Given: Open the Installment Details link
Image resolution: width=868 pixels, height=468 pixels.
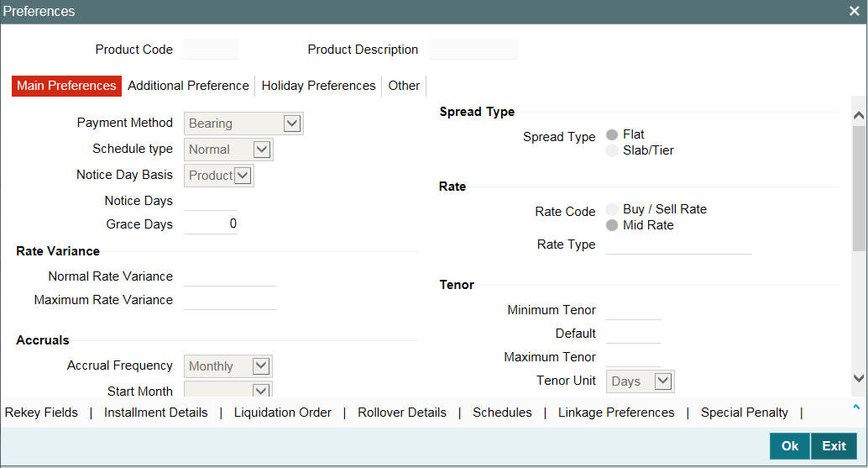Looking at the screenshot, I should [155, 413].
